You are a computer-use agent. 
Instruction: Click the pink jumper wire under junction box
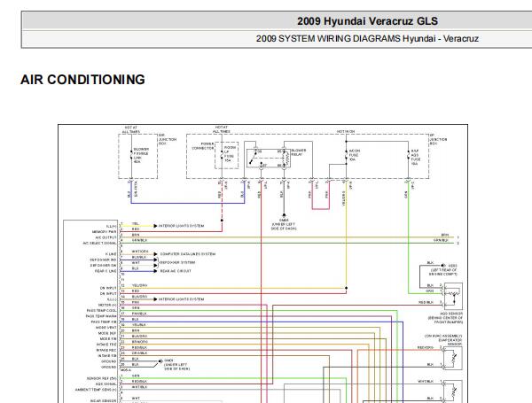pyautogui.click(x=321, y=209)
